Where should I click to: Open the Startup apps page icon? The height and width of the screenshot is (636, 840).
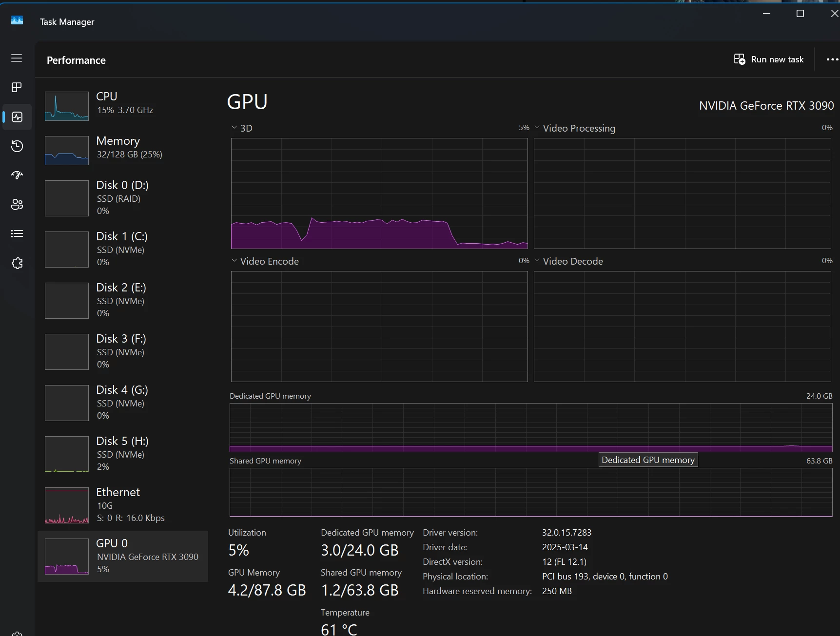pos(17,175)
